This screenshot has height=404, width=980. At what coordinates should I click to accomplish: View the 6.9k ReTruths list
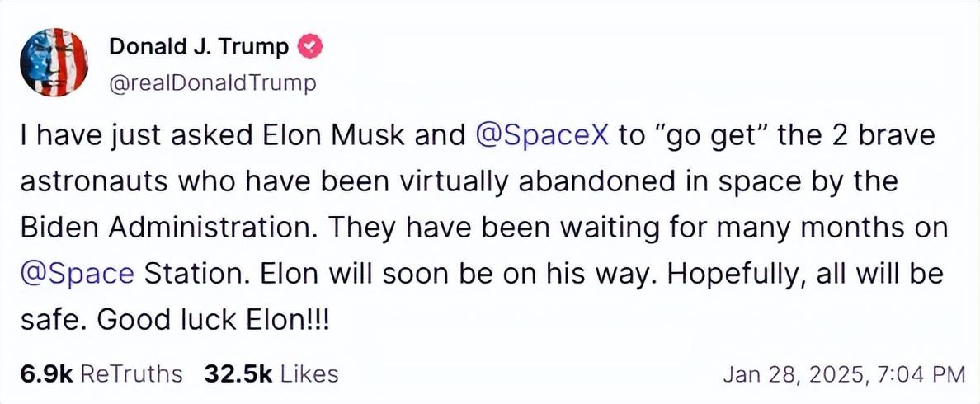(101, 373)
